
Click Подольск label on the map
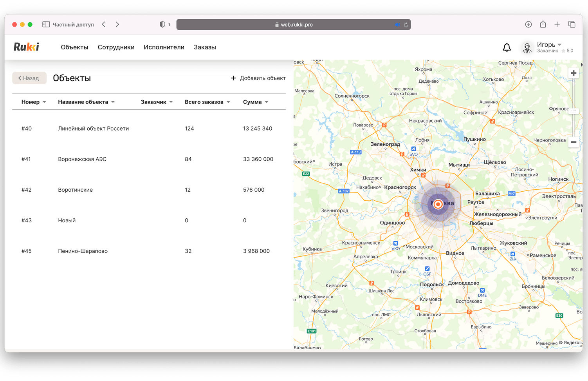pyautogui.click(x=432, y=285)
